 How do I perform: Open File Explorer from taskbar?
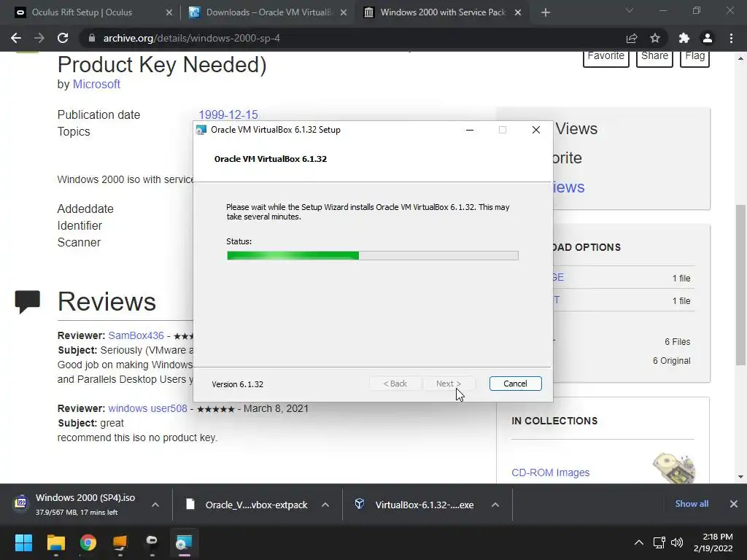(x=55, y=542)
